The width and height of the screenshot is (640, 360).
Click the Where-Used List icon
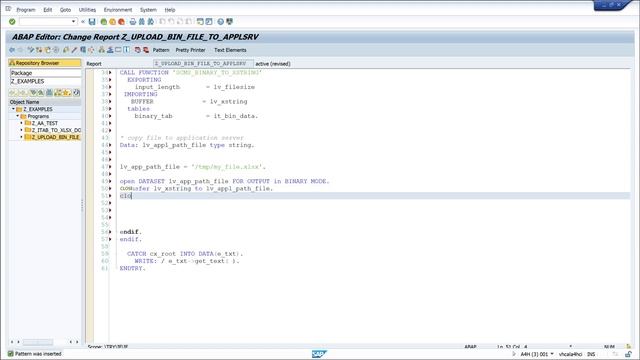point(91,50)
